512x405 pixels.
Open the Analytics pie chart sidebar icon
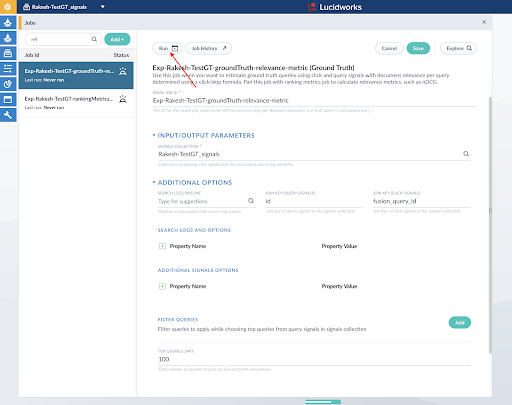pyautogui.click(x=8, y=84)
